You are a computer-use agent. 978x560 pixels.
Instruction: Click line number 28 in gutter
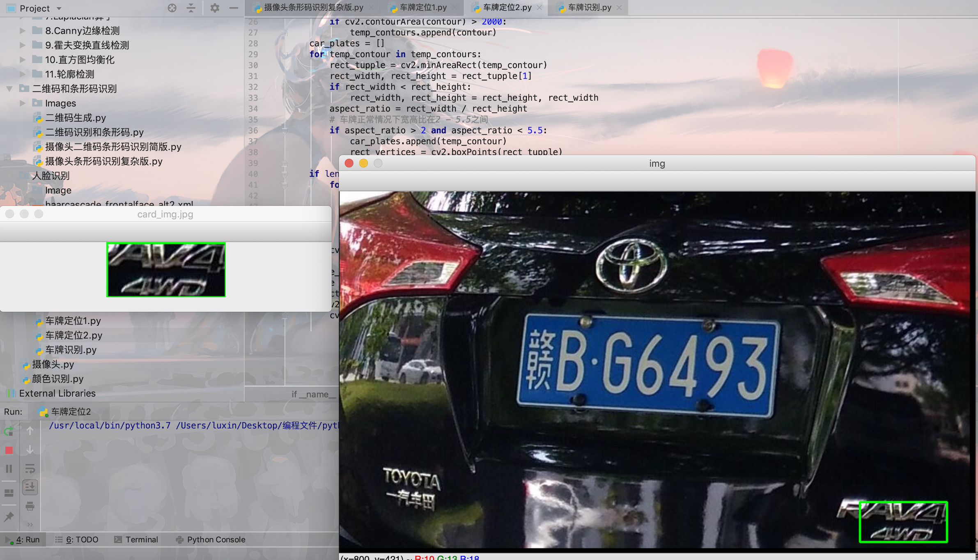253,43
